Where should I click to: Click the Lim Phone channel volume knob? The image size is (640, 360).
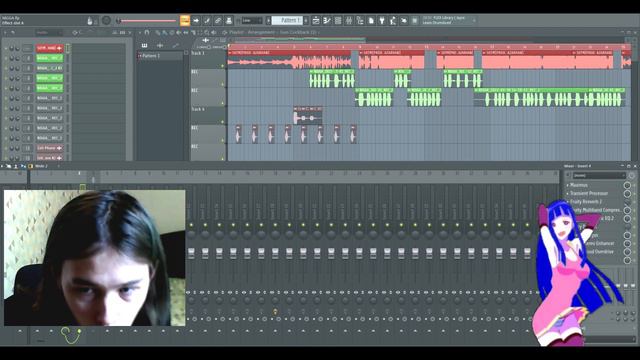17,148
